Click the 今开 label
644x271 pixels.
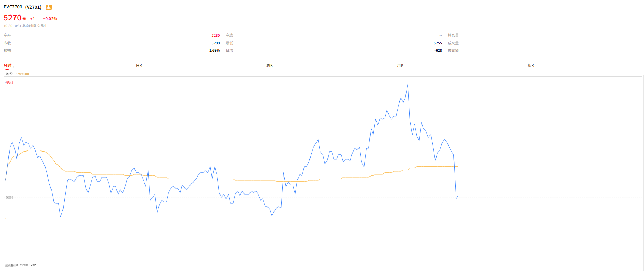point(7,35)
